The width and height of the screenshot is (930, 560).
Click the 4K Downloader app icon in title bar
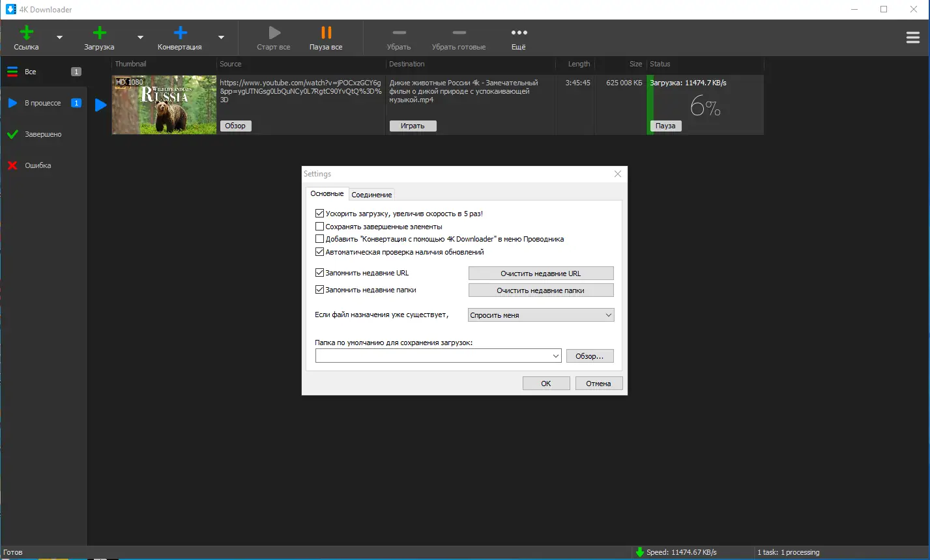pyautogui.click(x=10, y=9)
